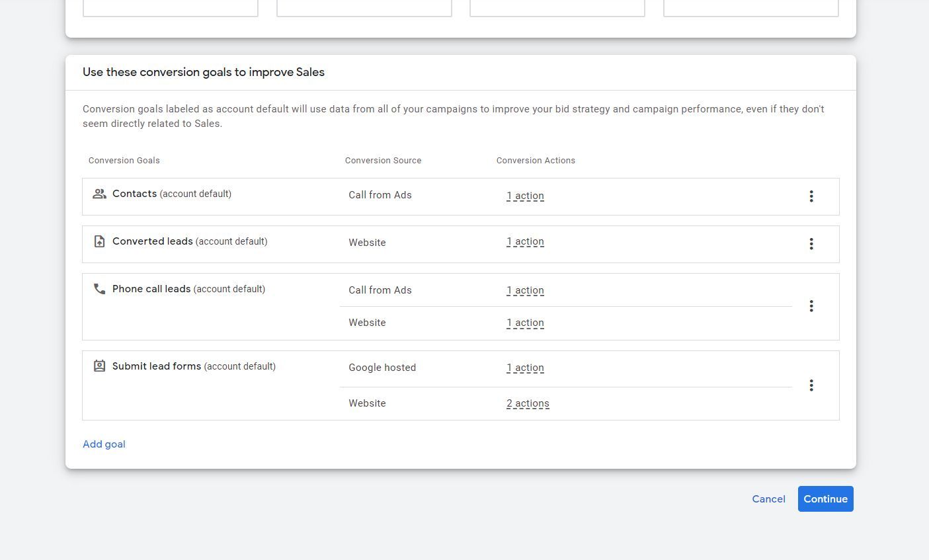This screenshot has height=560, width=929.
Task: Open the three-dot menu for Submit lead forms
Action: (x=811, y=385)
